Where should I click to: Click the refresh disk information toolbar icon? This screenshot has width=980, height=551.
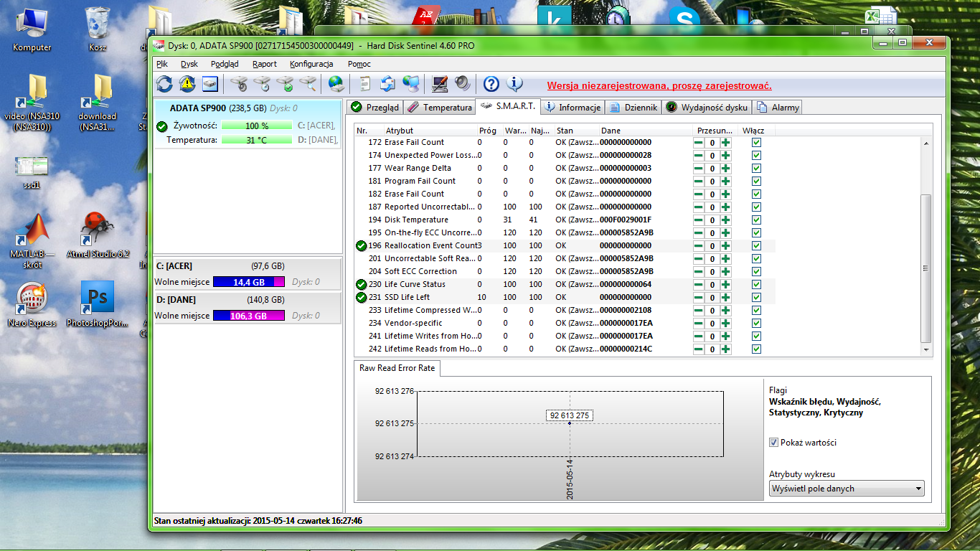164,84
